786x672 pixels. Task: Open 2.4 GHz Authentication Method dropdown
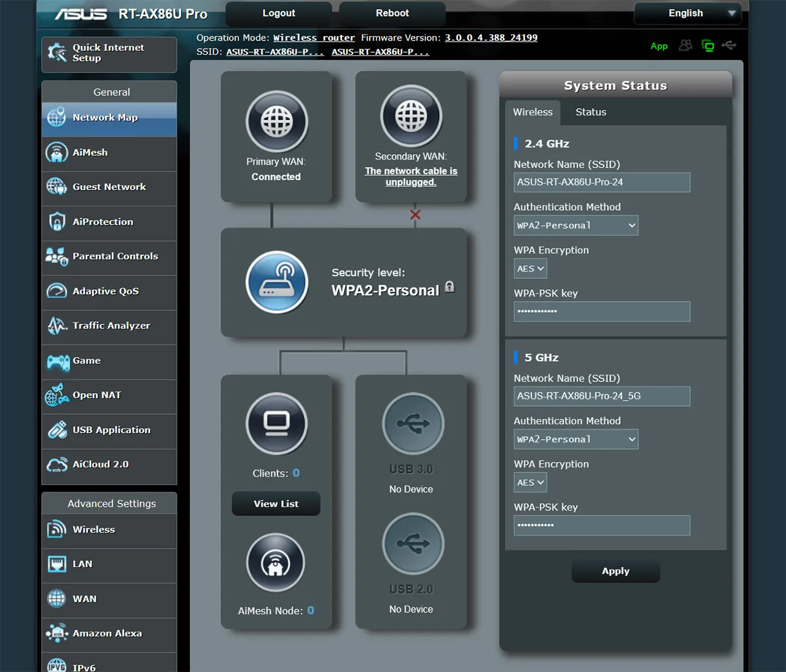(x=576, y=225)
